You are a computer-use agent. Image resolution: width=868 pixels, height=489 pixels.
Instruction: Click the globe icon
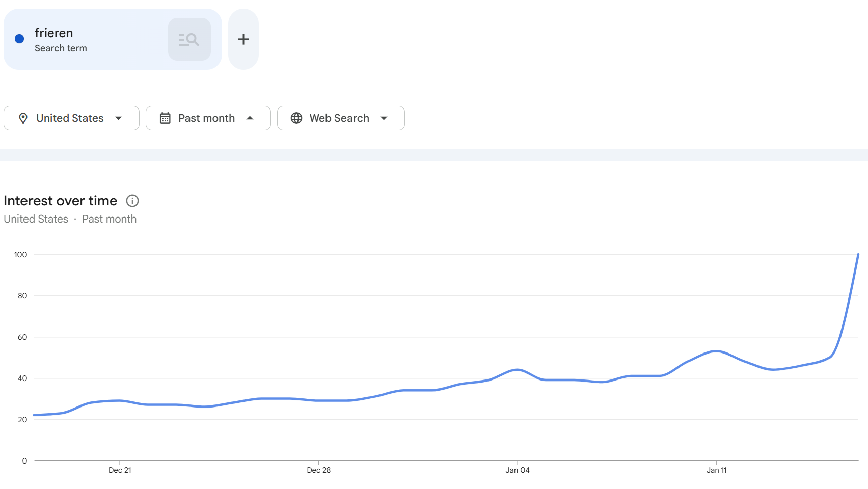pyautogui.click(x=296, y=118)
